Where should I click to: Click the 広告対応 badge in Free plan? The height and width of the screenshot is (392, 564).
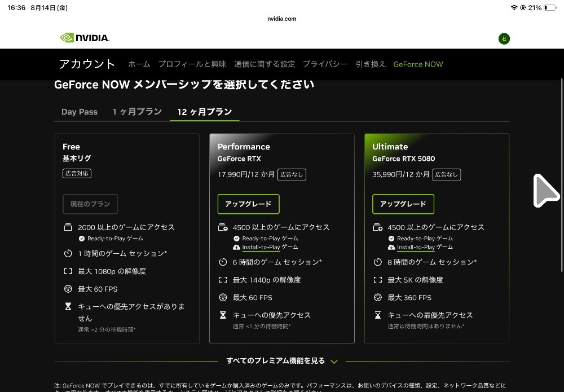pos(77,173)
